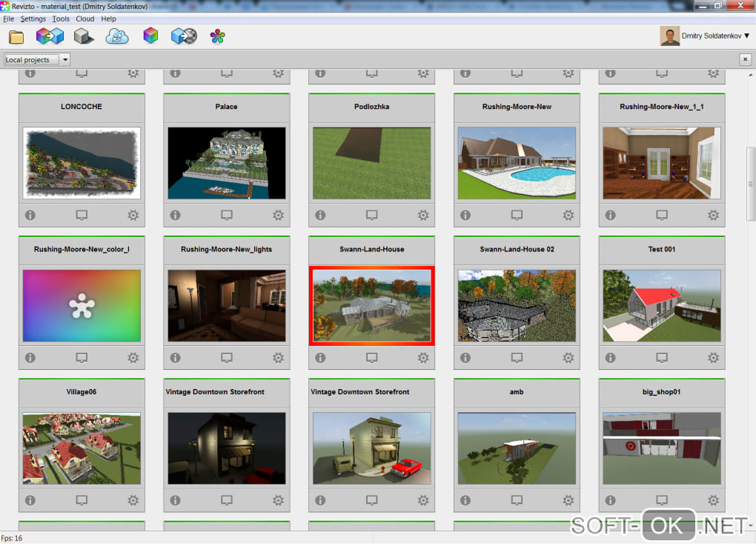
Task: Click the Test 001 project title
Action: click(x=662, y=249)
